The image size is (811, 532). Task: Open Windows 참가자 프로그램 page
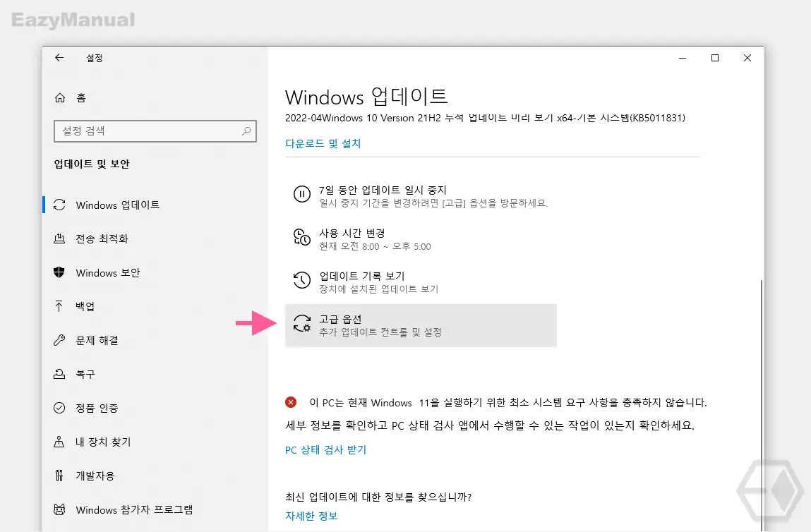tap(155, 509)
